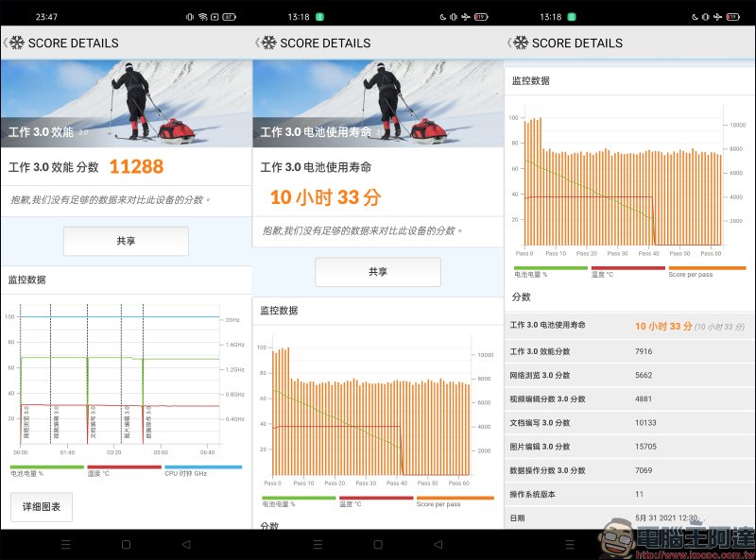Tap the 分数 section heading in right phone
The width and height of the screenshot is (756, 560).
point(522,297)
